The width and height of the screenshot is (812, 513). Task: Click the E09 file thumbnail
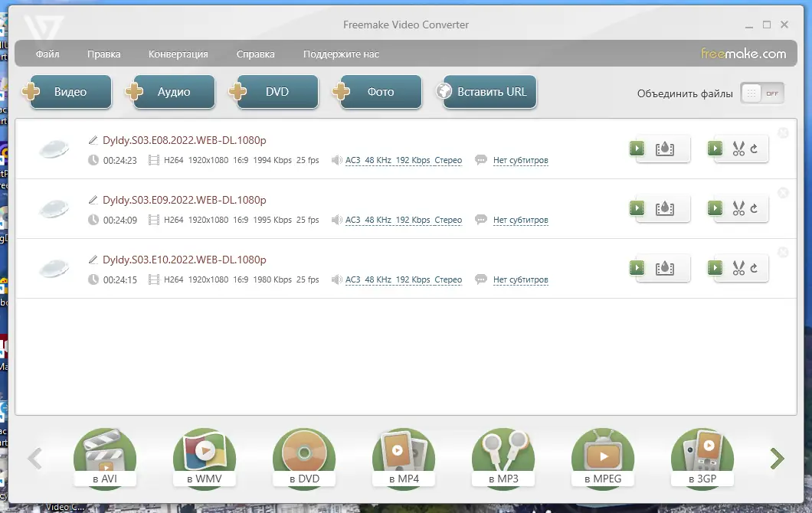tap(54, 208)
